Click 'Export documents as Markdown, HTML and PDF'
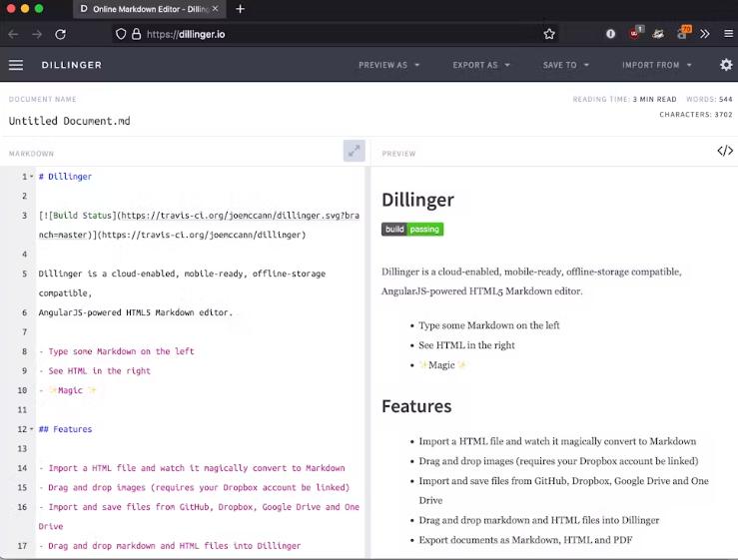This screenshot has width=738, height=560. tap(525, 540)
